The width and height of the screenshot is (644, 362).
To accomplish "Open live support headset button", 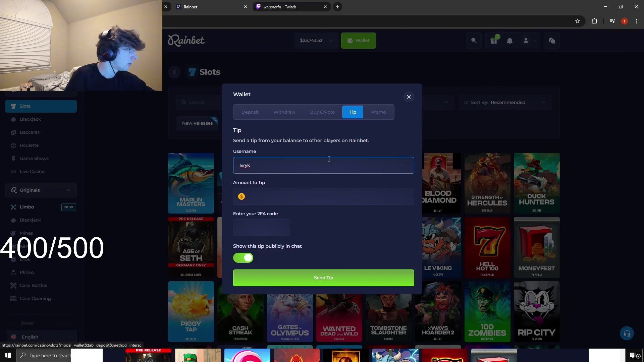I will tap(627, 334).
